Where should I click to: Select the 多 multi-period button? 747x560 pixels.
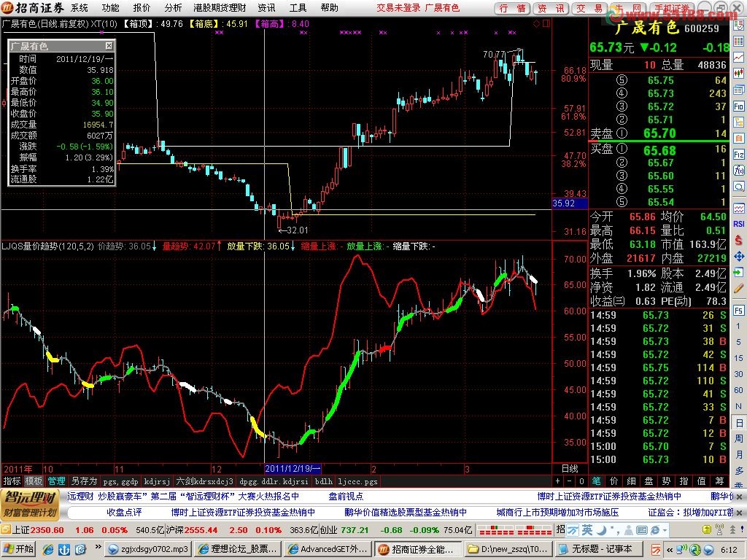coord(739,470)
